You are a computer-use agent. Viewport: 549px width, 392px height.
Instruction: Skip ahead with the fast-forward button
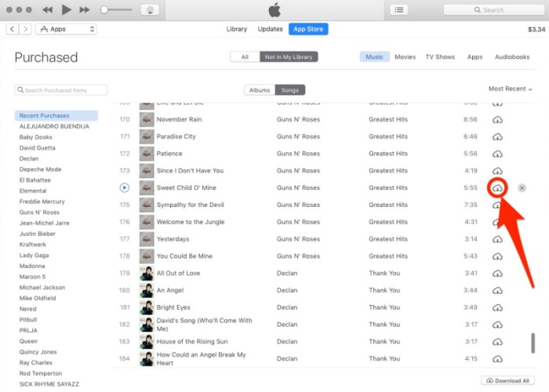[85, 9]
